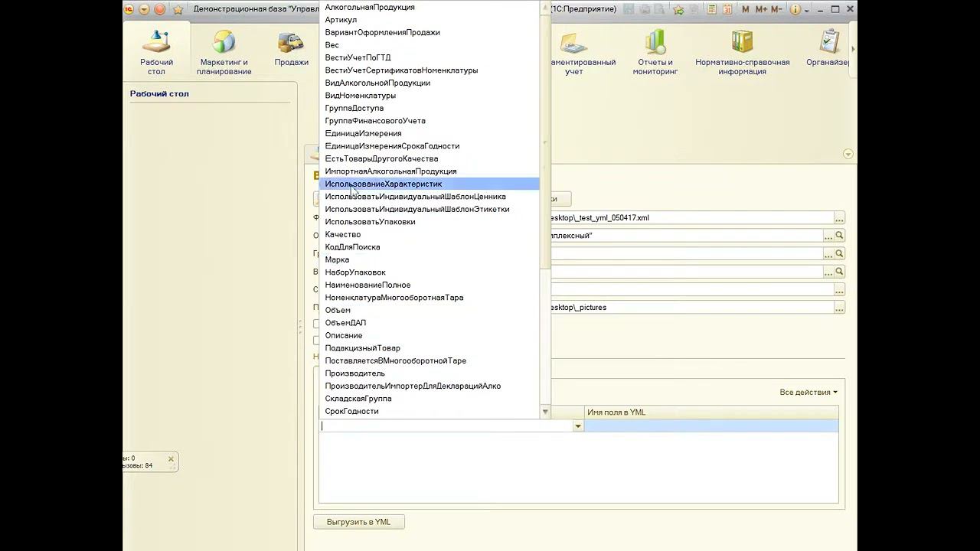The width and height of the screenshot is (980, 551).
Task: Click magnifier icon on комплексный field row
Action: [x=839, y=236]
